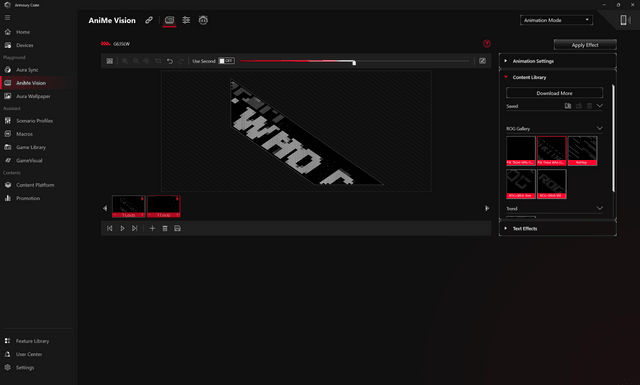640x385 pixels.
Task: Delete frame using timeline trash icon
Action: [x=165, y=228]
